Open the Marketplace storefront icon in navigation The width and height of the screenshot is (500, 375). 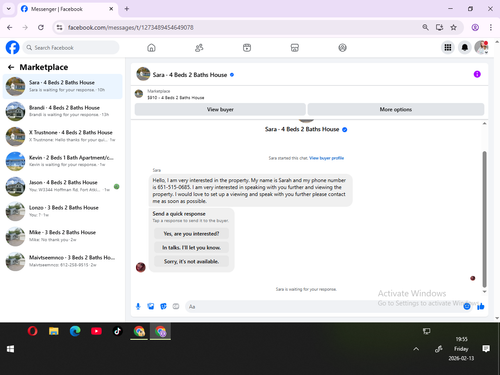click(295, 48)
